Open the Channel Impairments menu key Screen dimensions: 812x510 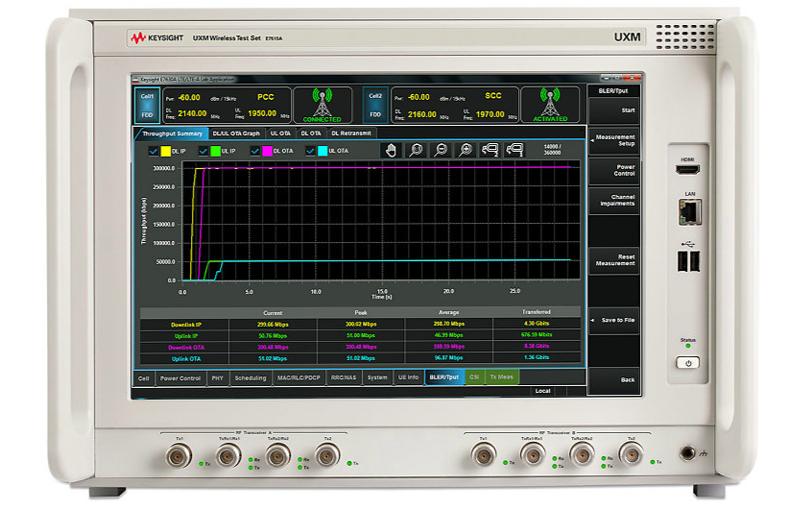[614, 200]
